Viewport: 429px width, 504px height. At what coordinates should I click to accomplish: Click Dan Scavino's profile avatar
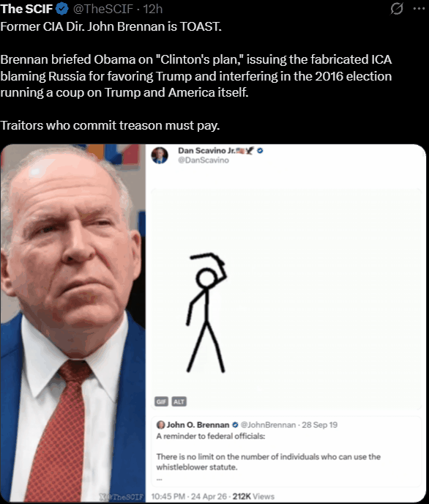tap(160, 155)
